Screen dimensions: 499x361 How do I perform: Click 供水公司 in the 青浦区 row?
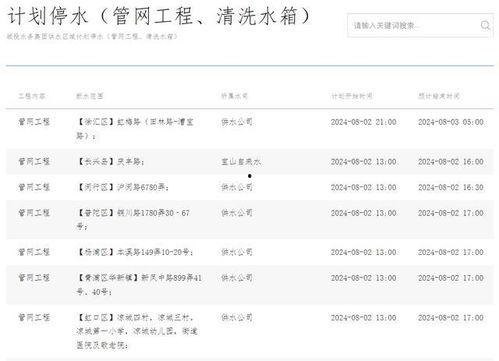pyautogui.click(x=237, y=278)
